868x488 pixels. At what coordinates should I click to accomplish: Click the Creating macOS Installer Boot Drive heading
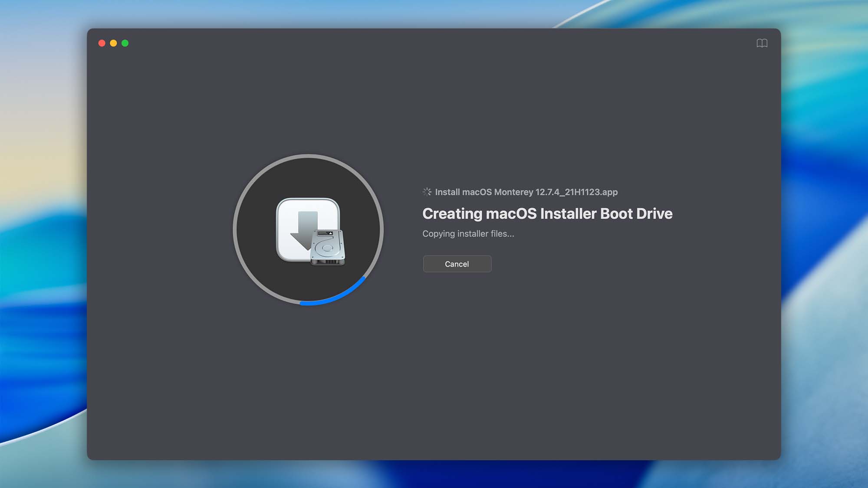(x=547, y=213)
